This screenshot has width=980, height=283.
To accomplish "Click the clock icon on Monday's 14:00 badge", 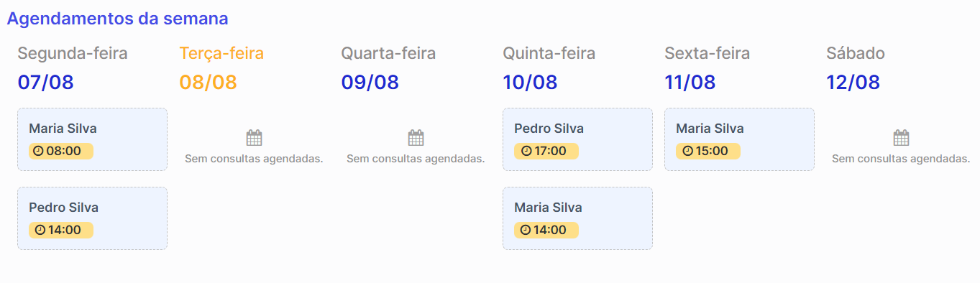I will tap(40, 230).
